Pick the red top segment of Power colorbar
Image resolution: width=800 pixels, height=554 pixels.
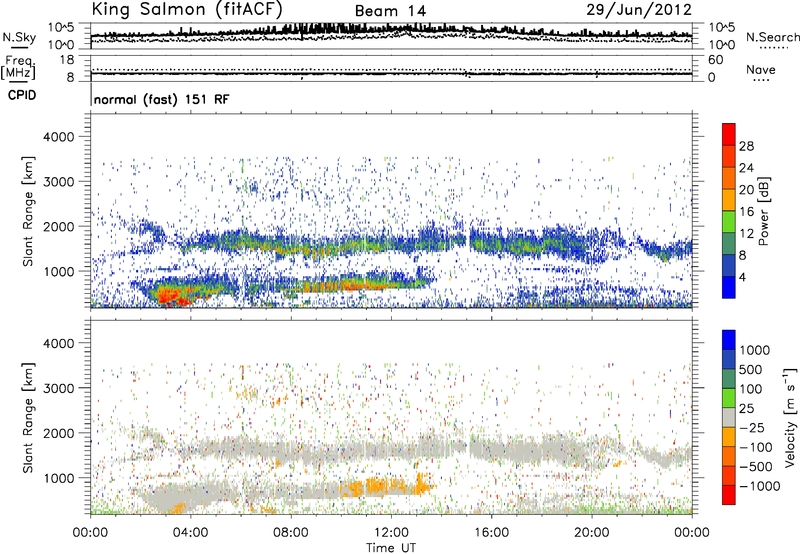(729, 134)
